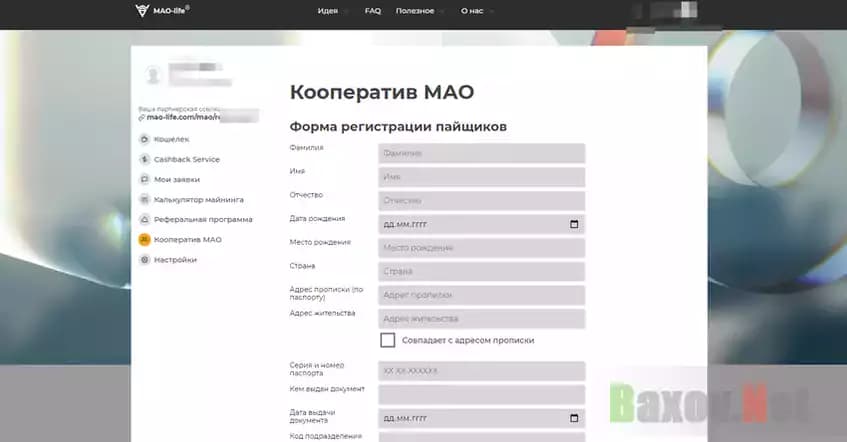The image size is (847, 442).
Task: Click the Кооператив МАО page title
Action: click(x=382, y=92)
